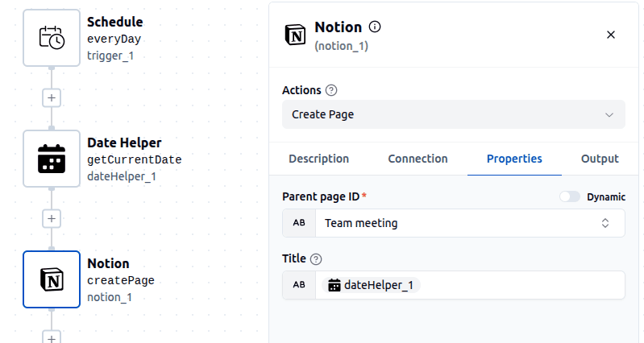Select the Schedule trigger node icon
Viewport: 644px width, 343px height.
tap(52, 38)
